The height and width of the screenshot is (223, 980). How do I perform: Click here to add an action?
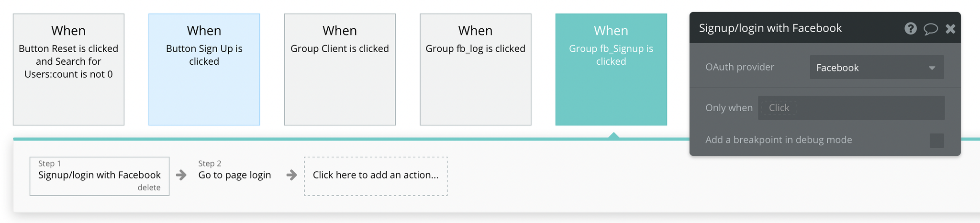pos(376,176)
